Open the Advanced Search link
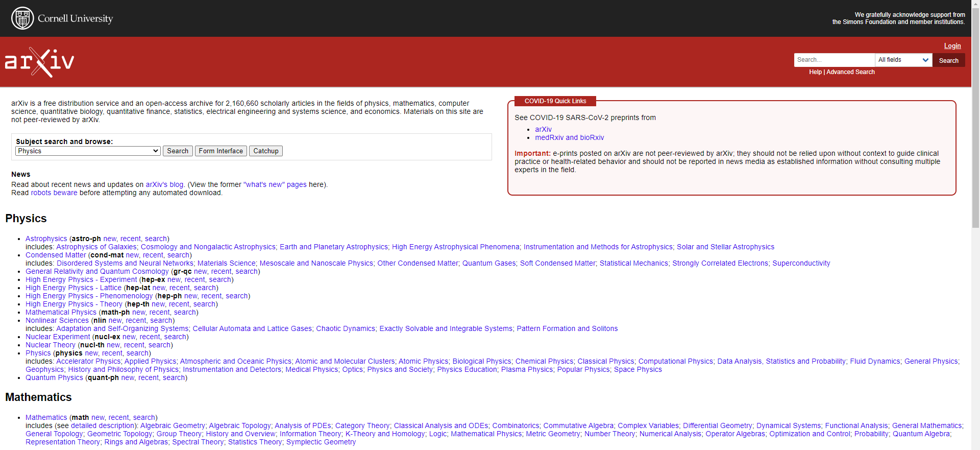The width and height of the screenshot is (980, 450). 850,72
